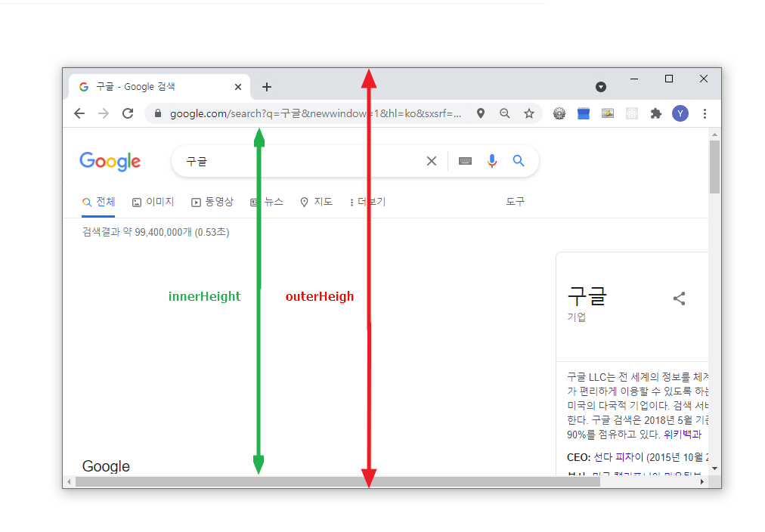Click the horizontal scrollbar thumb
Screen dimensions: 765x532
(338, 482)
